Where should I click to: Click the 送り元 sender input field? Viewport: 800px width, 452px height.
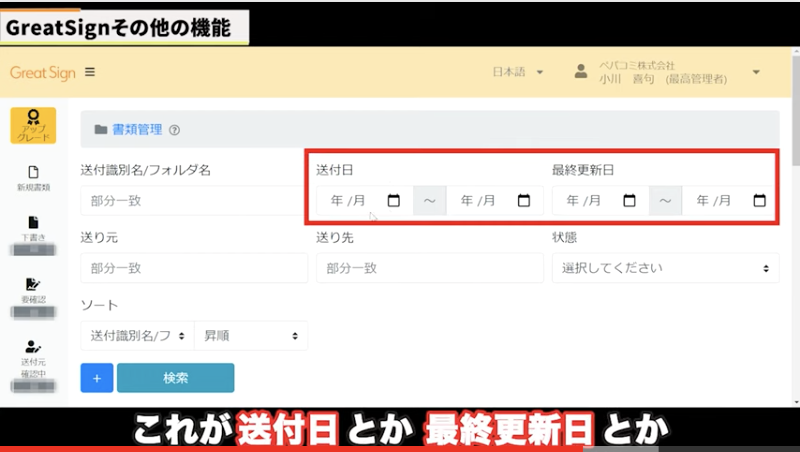(194, 268)
